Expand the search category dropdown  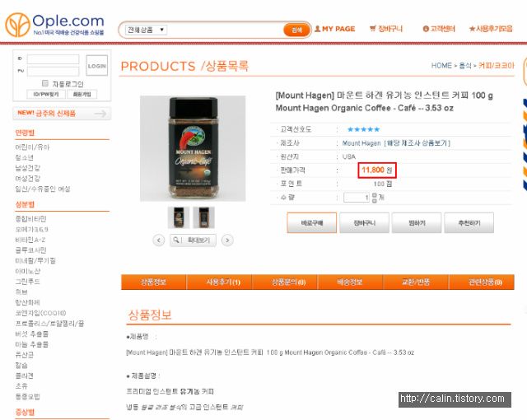pyautogui.click(x=147, y=30)
